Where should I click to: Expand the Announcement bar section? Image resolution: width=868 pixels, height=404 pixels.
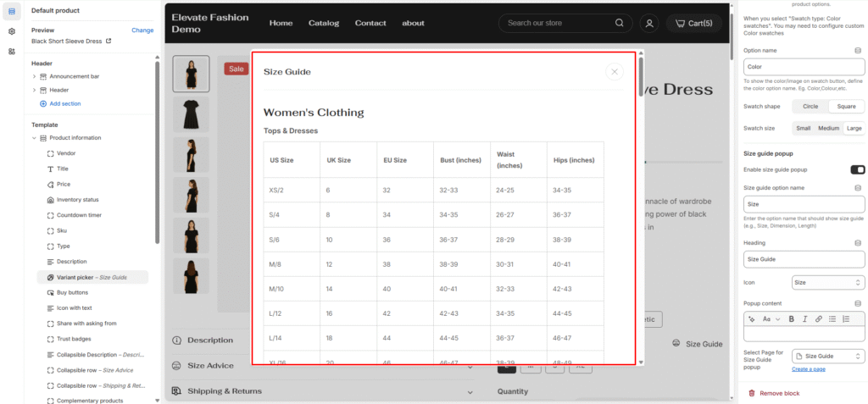(x=34, y=76)
